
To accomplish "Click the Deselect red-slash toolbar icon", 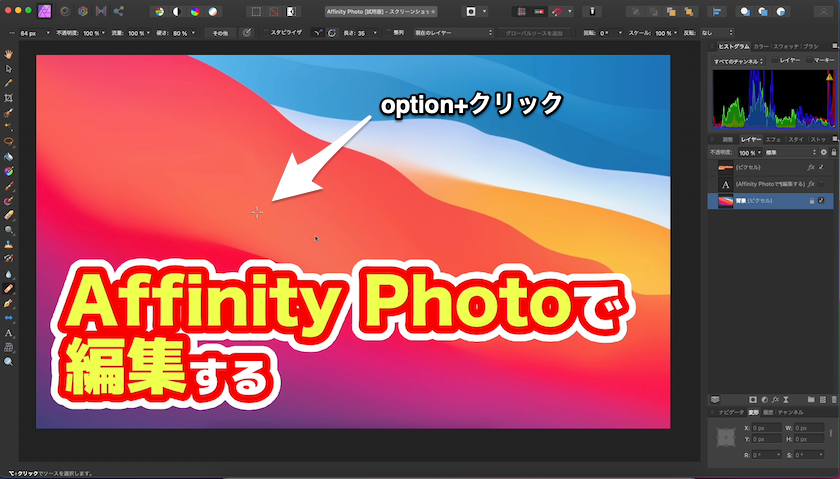I will point(274,11).
